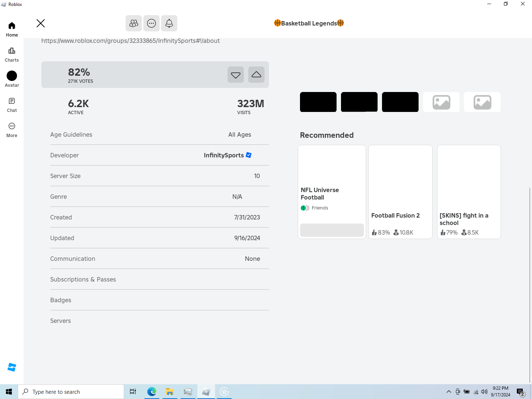Viewport: 532px width, 399px height.
Task: Open the Charts section
Action: [12, 54]
